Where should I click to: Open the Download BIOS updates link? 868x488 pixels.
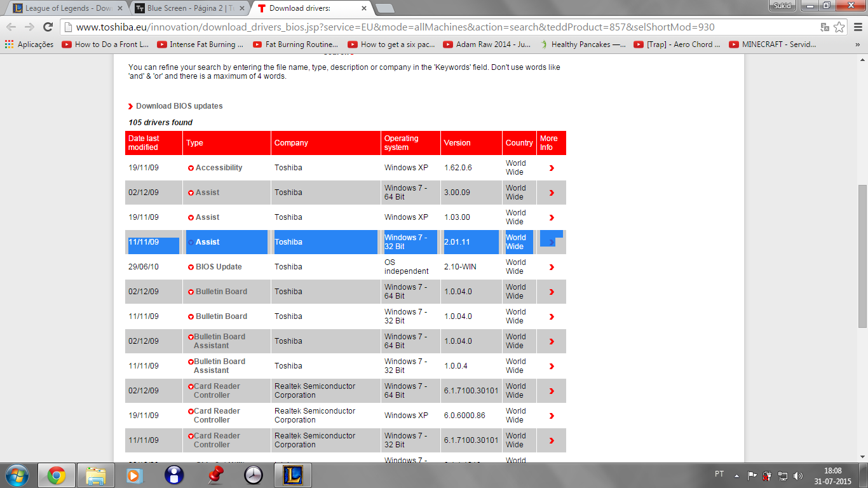click(x=179, y=106)
